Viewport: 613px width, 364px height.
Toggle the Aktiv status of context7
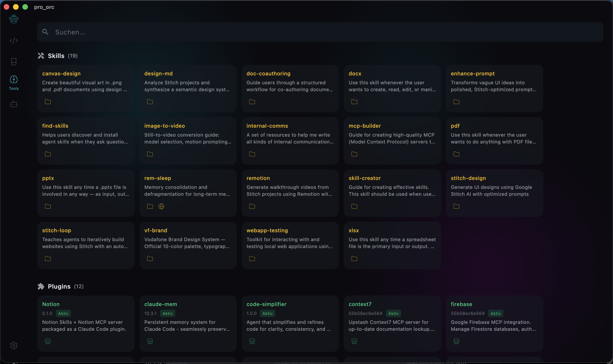pos(393,313)
